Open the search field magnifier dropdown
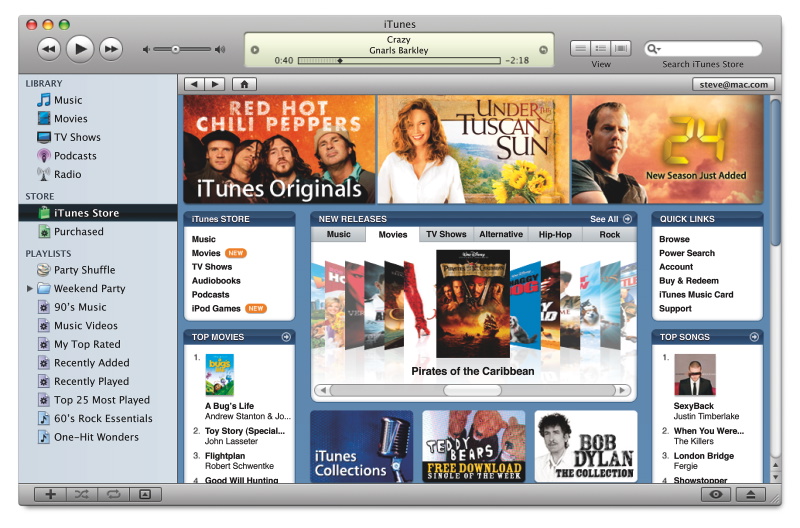The image size is (800, 528). point(653,49)
